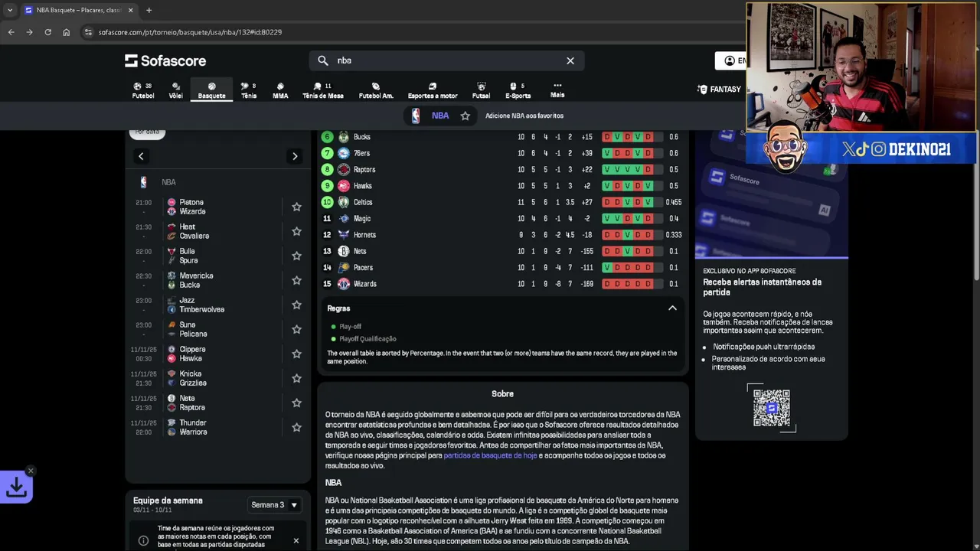
Task: Clear the search field with X
Action: 570,60
